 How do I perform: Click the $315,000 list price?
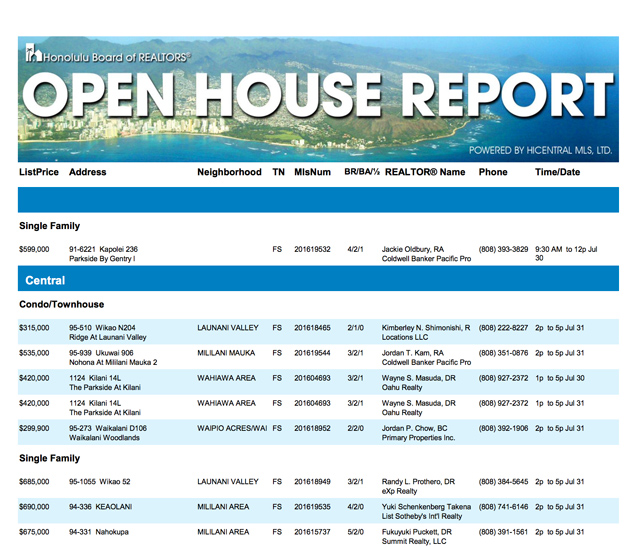(34, 328)
